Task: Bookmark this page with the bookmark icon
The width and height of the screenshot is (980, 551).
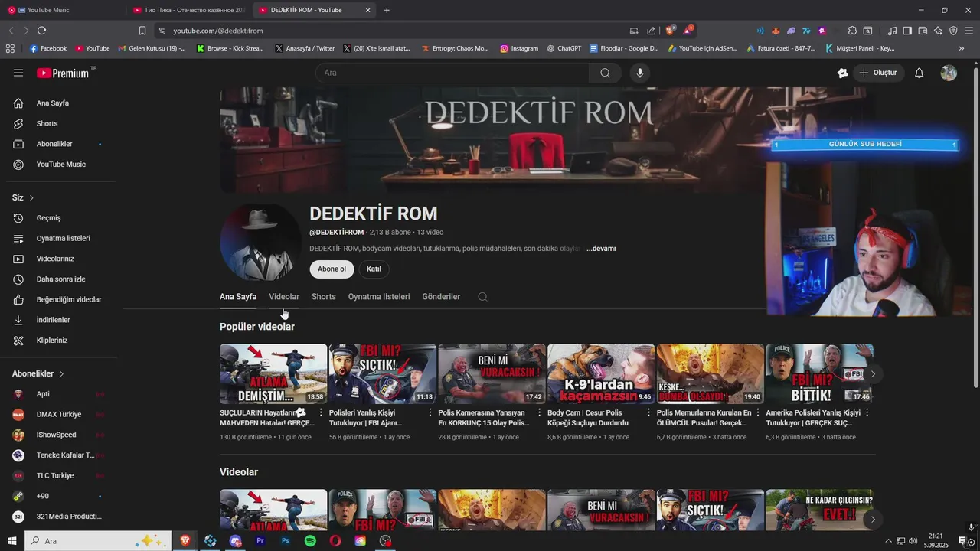Action: coord(142,31)
